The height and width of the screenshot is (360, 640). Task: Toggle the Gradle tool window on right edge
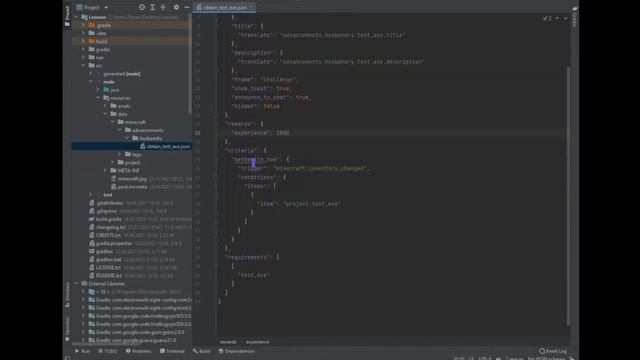574,17
